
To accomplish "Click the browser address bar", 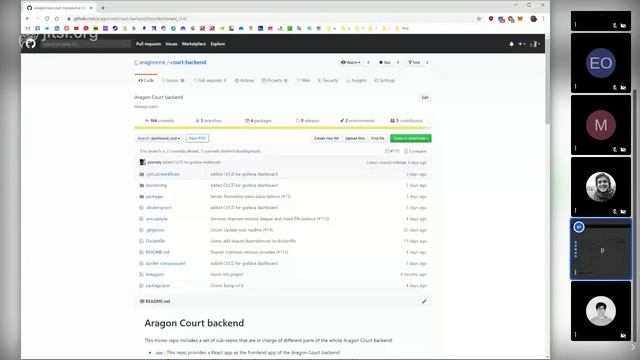I will click(x=271, y=19).
